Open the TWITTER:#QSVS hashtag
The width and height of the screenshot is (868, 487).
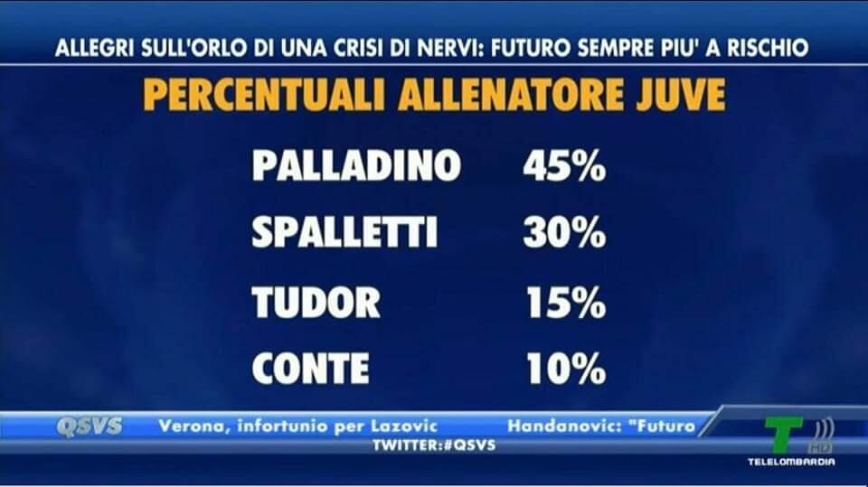434,445
